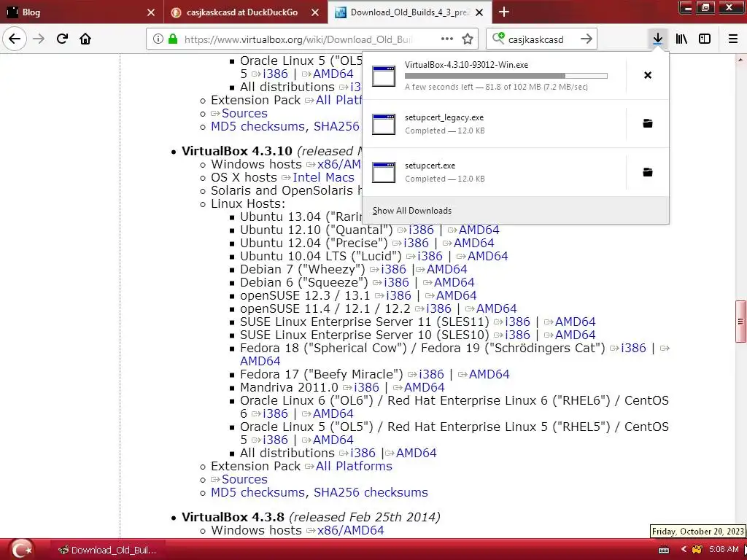Select Download_Old_Buil... taskbar window button
747x560 pixels.
coord(108,550)
